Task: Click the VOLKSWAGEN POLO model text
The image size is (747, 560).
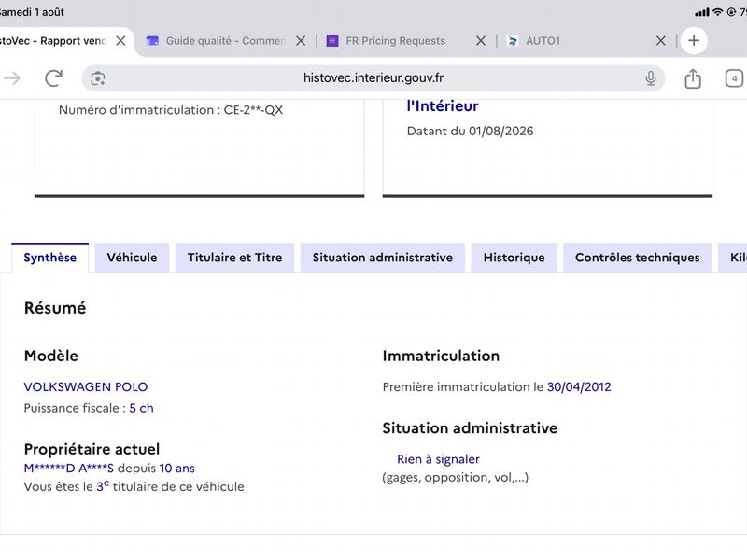Action: [x=86, y=386]
